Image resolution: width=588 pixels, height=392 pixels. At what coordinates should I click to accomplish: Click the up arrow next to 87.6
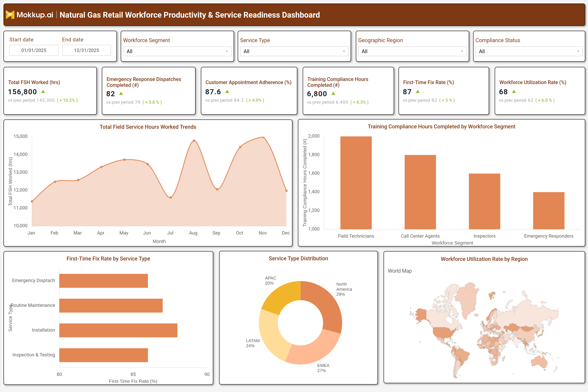pos(227,92)
